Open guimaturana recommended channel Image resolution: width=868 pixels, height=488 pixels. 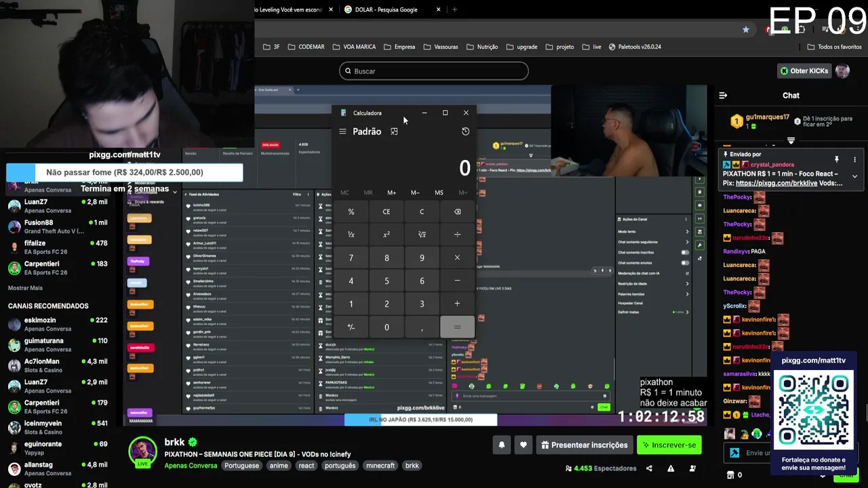click(58, 345)
